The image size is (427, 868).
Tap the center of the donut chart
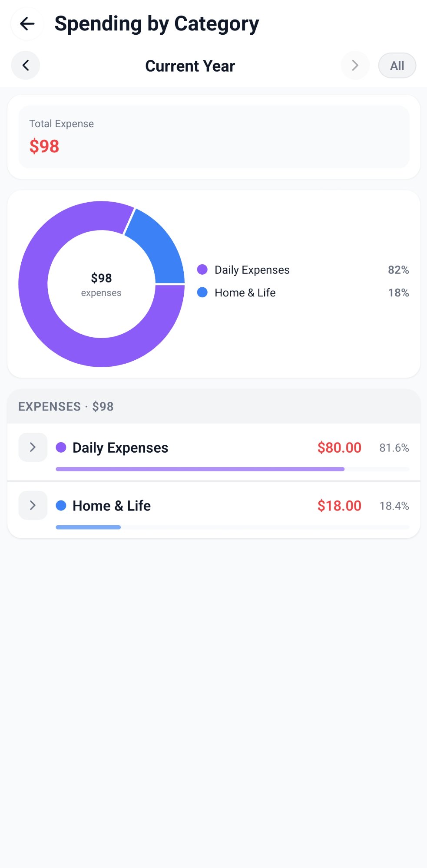pyautogui.click(x=101, y=284)
